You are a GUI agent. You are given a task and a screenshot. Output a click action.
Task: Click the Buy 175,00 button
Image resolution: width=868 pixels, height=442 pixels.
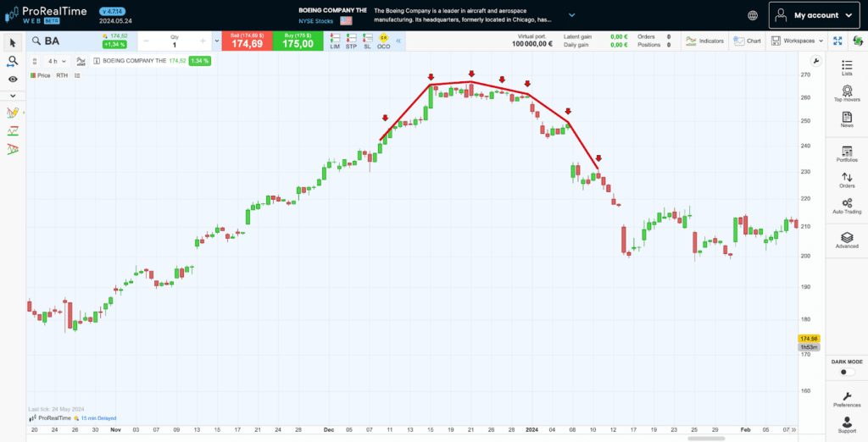coord(297,41)
